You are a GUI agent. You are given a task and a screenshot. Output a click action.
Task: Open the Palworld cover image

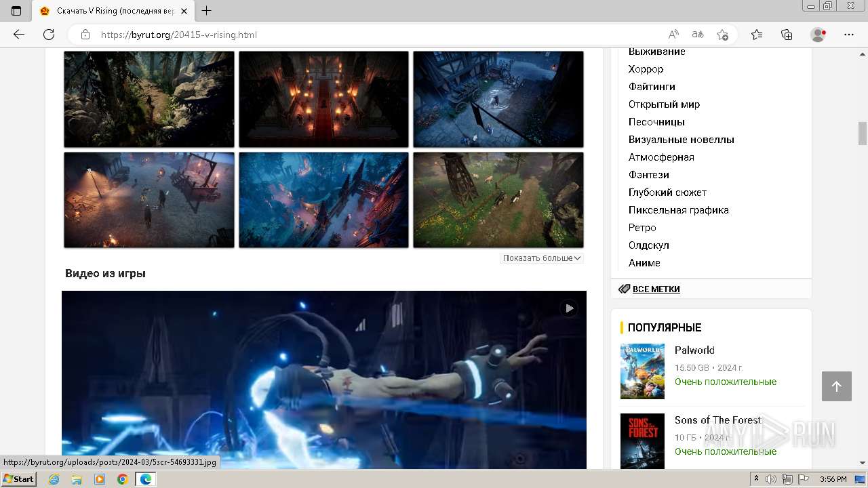pyautogui.click(x=642, y=371)
